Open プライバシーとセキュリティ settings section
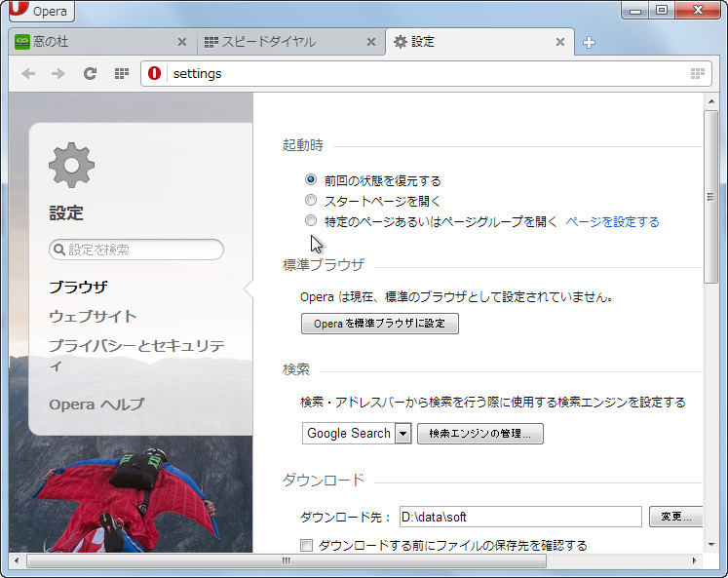Viewport: 728px width, 578px height. (x=137, y=355)
